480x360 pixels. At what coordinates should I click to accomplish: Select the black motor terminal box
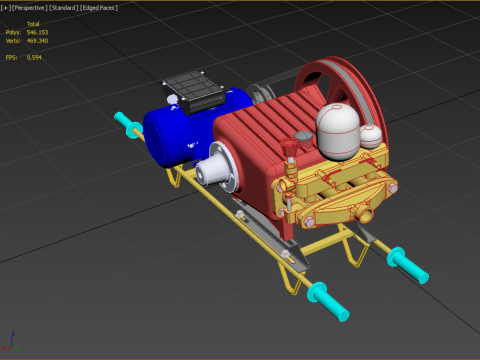(193, 92)
